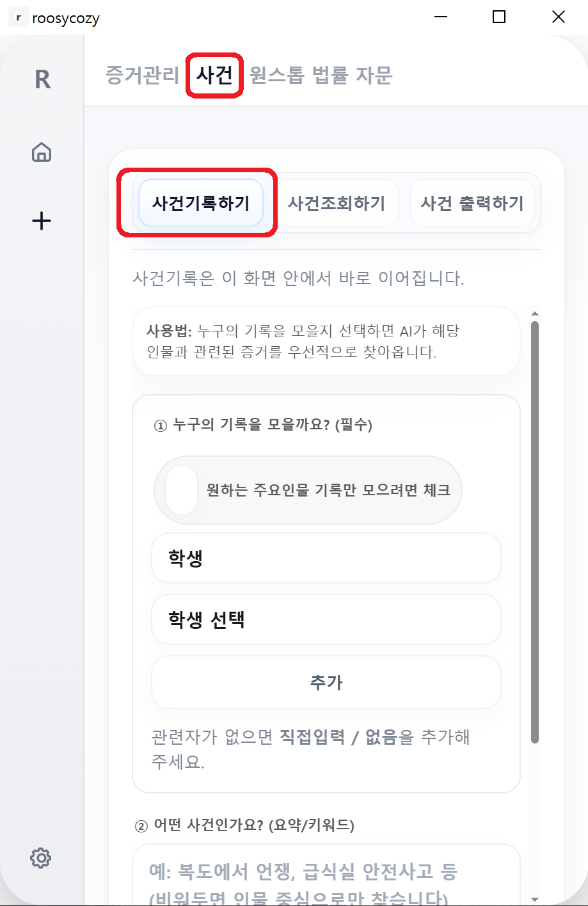The image size is (588, 906).
Task: Open the 학생 선택 dropdown
Action: pos(326,619)
